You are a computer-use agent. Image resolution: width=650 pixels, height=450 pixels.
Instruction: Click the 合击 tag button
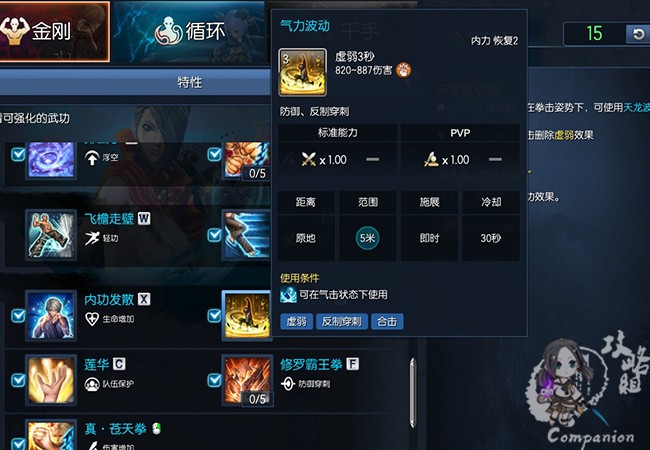point(387,322)
